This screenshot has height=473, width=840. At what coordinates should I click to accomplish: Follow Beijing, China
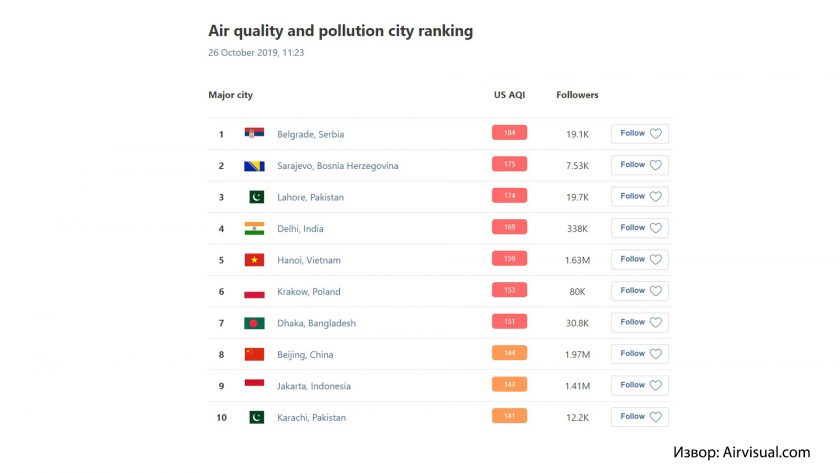coord(640,354)
